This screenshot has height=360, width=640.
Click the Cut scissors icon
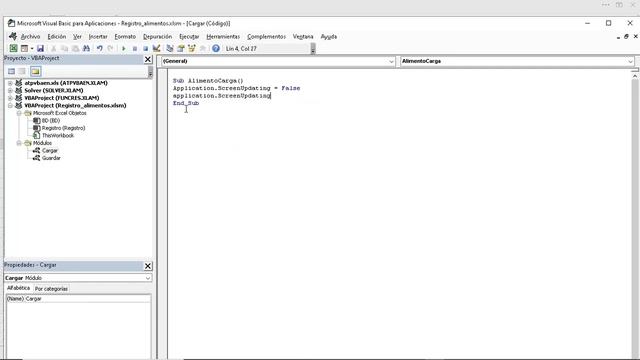point(53,49)
